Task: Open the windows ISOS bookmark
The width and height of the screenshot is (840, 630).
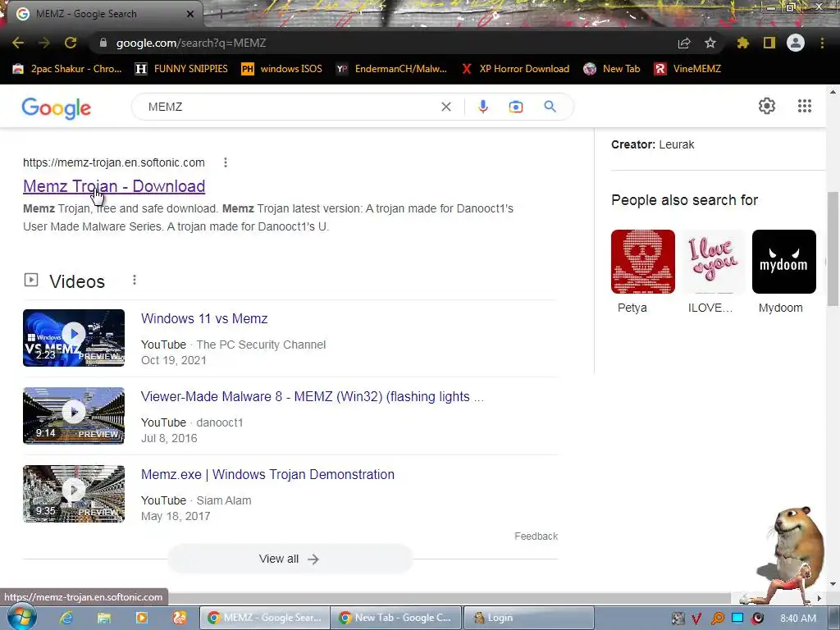Action: click(282, 69)
